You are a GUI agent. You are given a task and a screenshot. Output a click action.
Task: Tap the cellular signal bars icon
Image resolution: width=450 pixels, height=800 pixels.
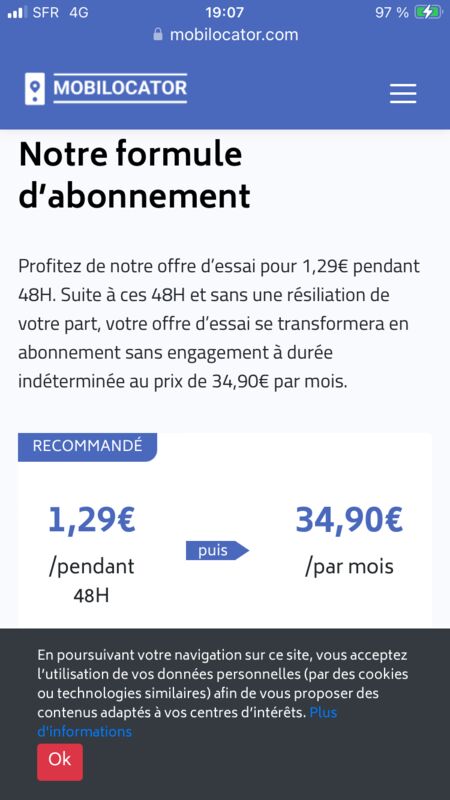click(17, 12)
